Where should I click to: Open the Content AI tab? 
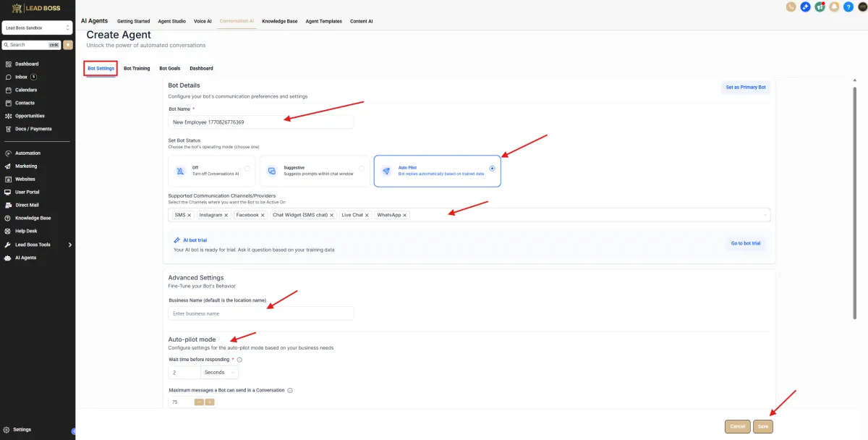(x=362, y=21)
